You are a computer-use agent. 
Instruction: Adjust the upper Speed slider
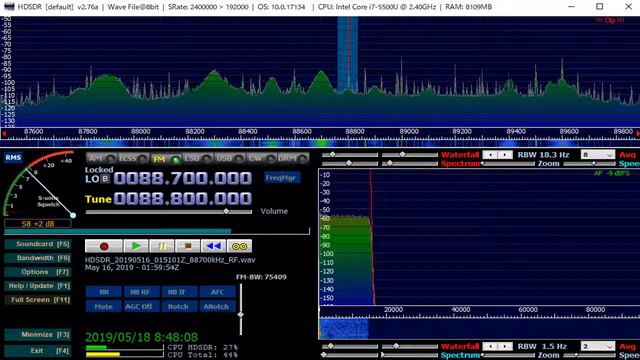pos(589,164)
